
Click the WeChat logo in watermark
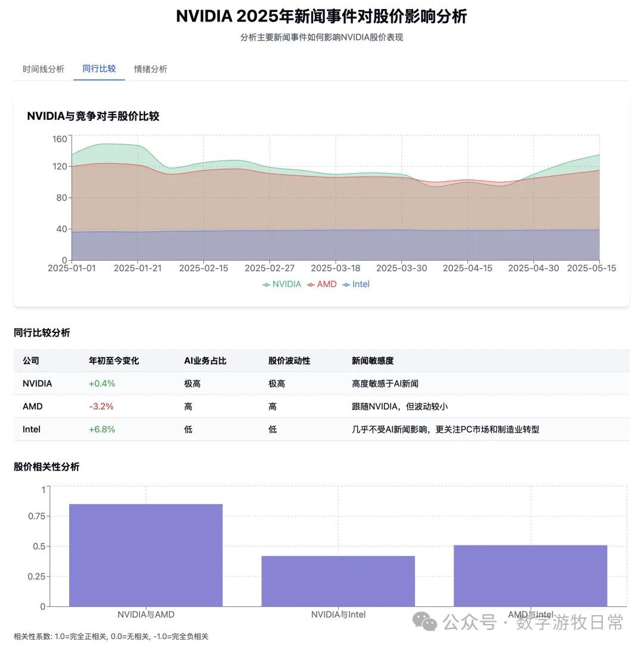pyautogui.click(x=428, y=622)
